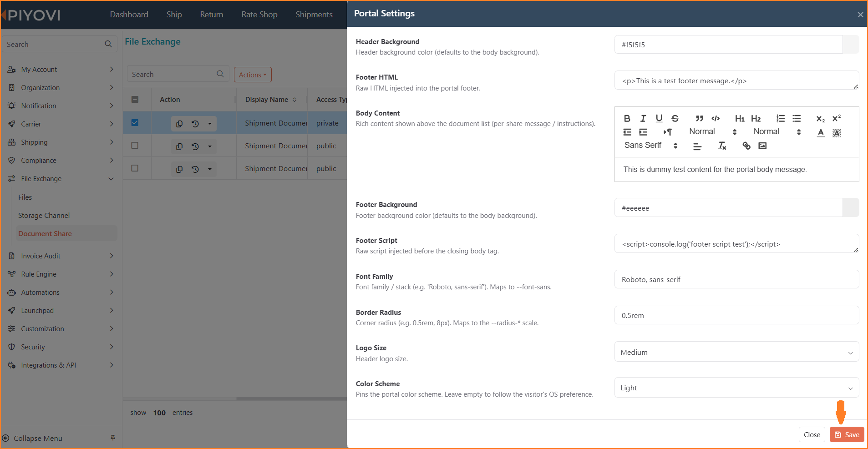
Task: Open text alignment picker in editor
Action: coord(697,146)
